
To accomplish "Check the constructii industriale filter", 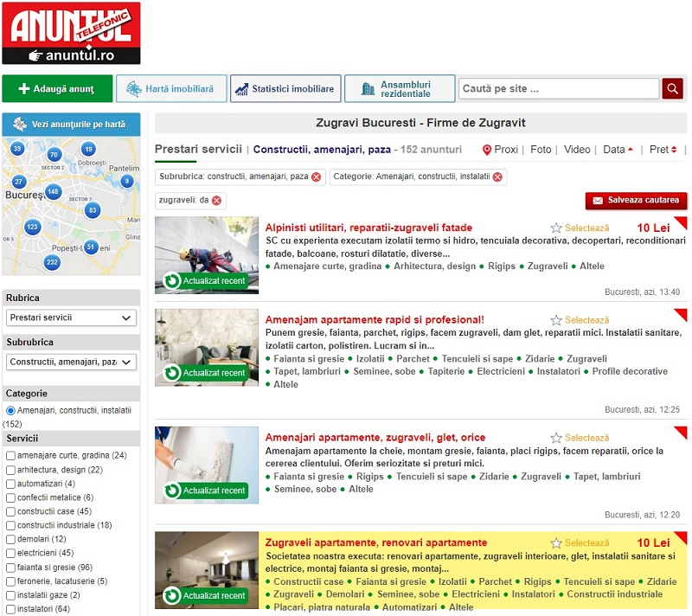I will (11, 525).
